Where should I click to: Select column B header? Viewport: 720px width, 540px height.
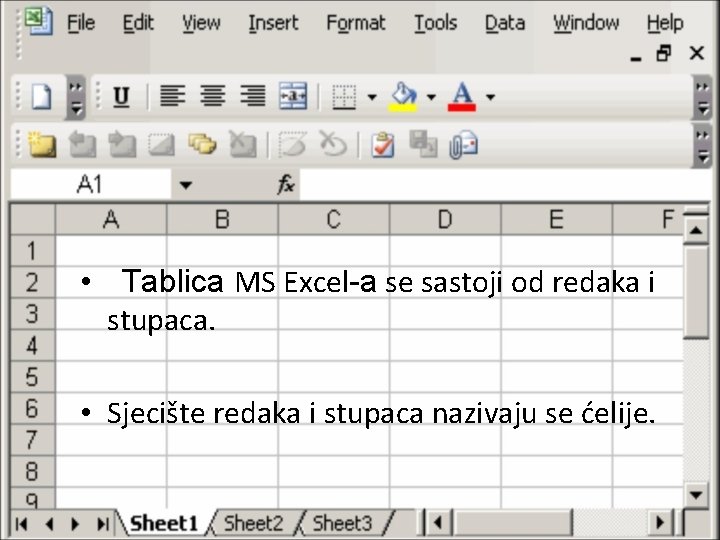[222, 219]
